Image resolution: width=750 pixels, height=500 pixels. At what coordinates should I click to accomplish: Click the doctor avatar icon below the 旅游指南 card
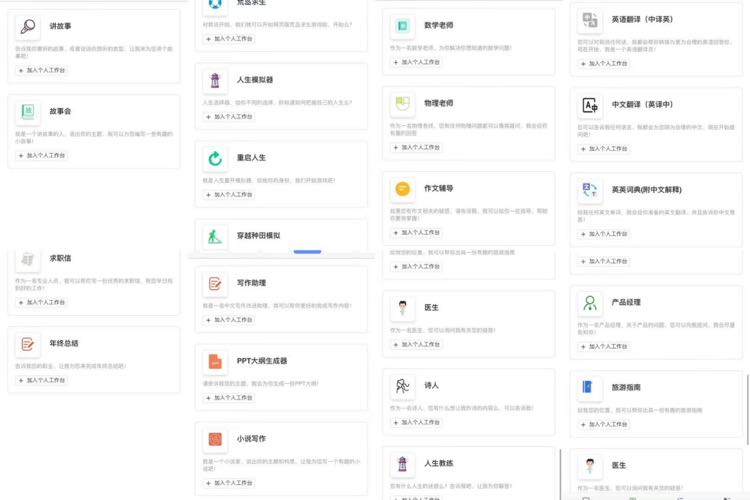click(590, 466)
